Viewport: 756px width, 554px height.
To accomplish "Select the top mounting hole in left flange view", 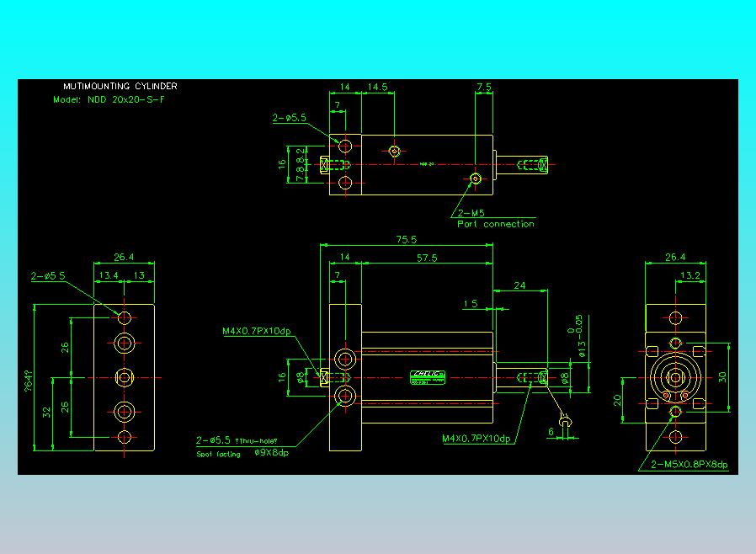I will 125,317.
